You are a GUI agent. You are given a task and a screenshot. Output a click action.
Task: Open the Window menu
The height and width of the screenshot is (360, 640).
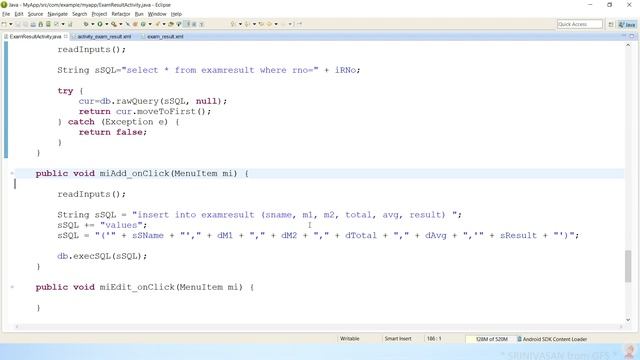pos(157,14)
